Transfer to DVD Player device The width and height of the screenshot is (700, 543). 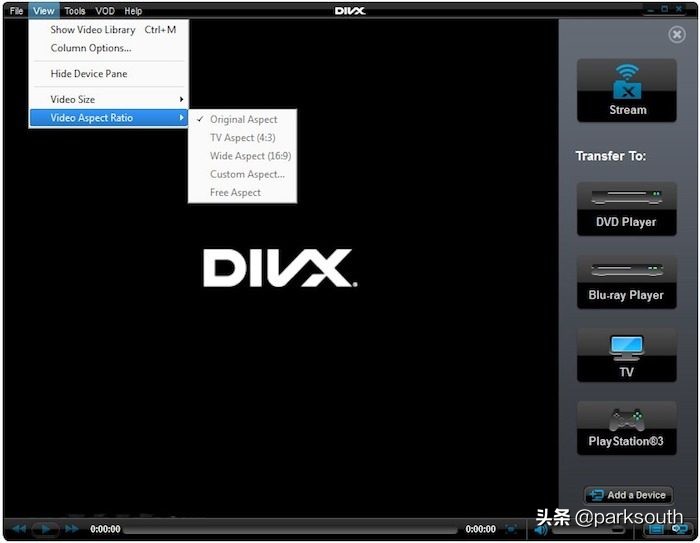(x=627, y=209)
